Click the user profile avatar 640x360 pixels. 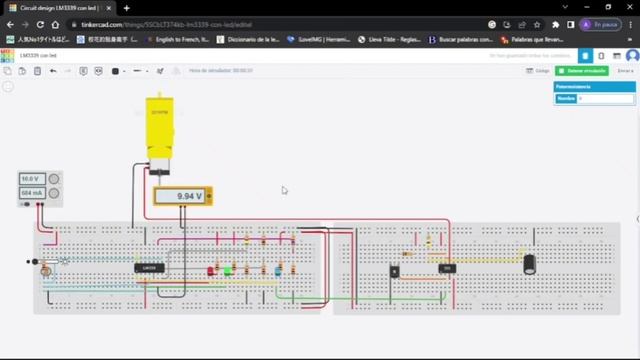(633, 56)
